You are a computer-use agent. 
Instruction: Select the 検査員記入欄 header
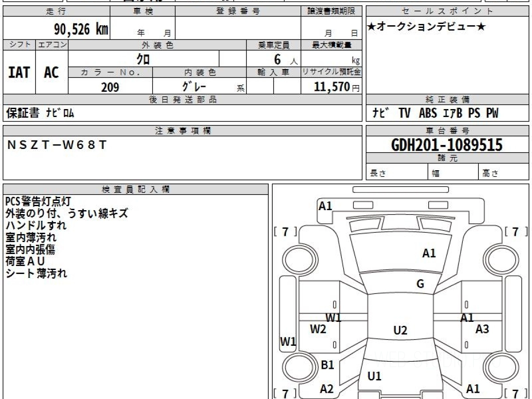[136, 189]
